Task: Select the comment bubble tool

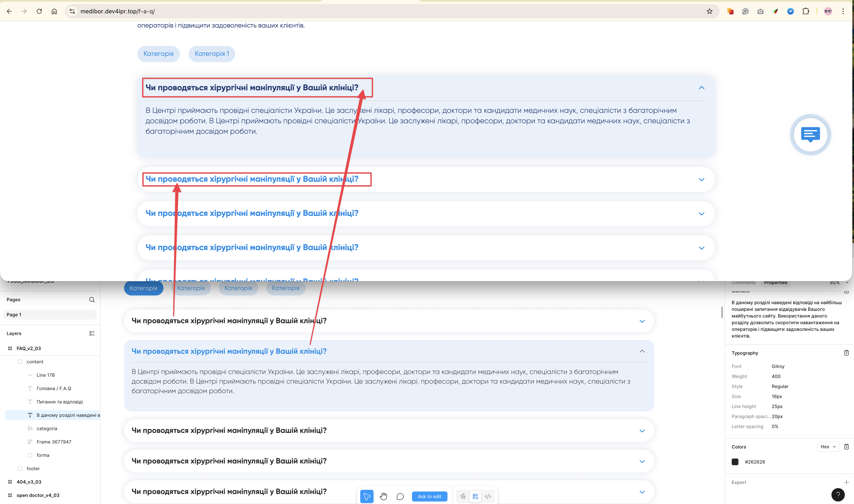Action: 400,496
